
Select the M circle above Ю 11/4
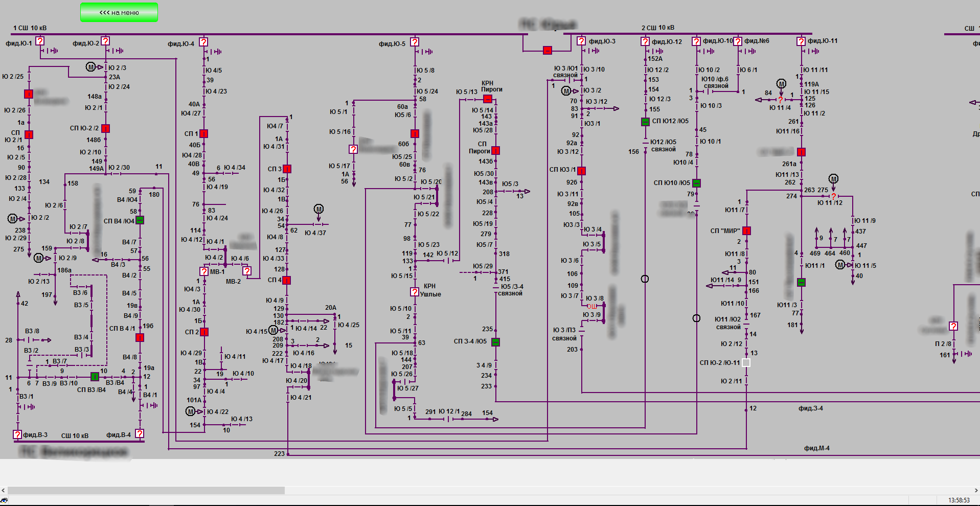click(781, 84)
